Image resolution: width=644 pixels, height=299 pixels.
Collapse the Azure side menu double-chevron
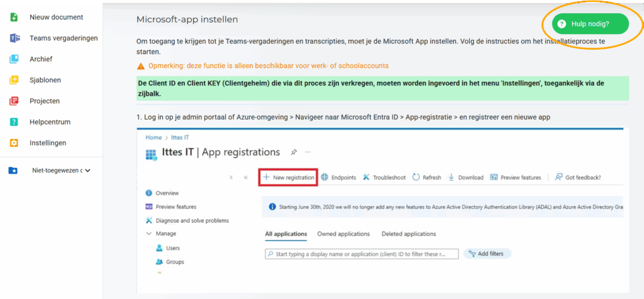click(x=246, y=178)
